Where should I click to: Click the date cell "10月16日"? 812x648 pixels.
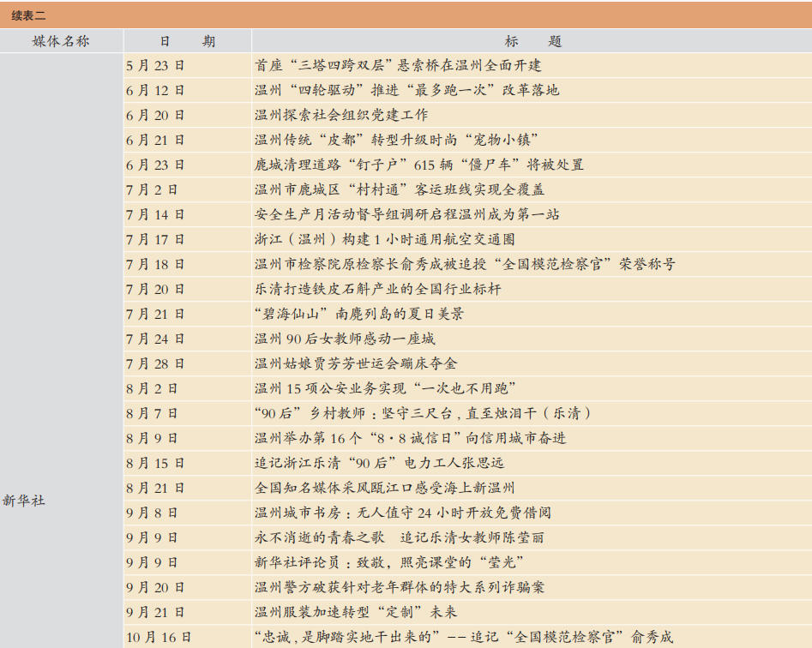159,637
